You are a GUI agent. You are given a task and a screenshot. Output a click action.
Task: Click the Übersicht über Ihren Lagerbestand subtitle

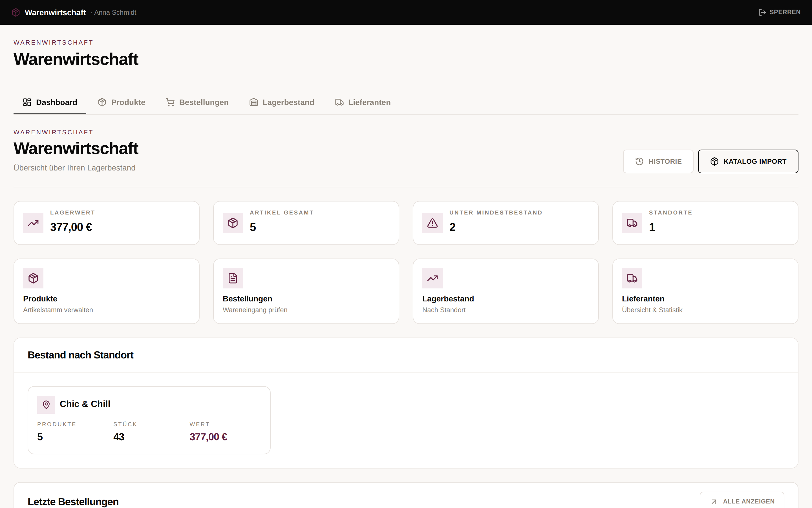[74, 168]
